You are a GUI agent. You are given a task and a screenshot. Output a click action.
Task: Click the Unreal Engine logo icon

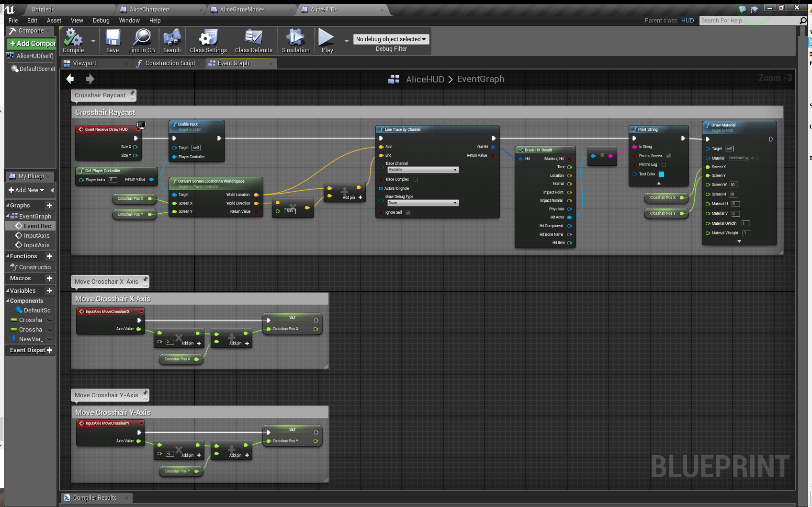(10, 10)
